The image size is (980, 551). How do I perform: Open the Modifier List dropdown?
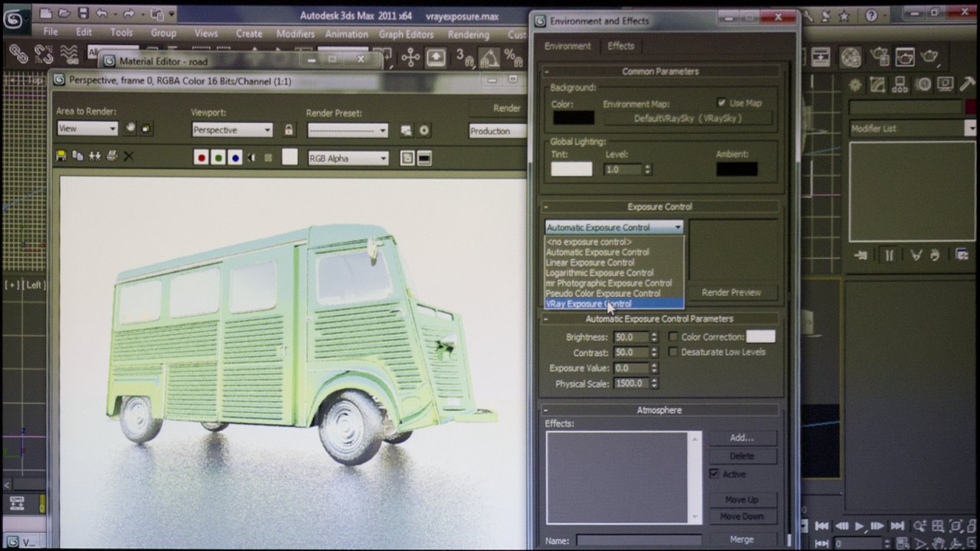(x=913, y=129)
